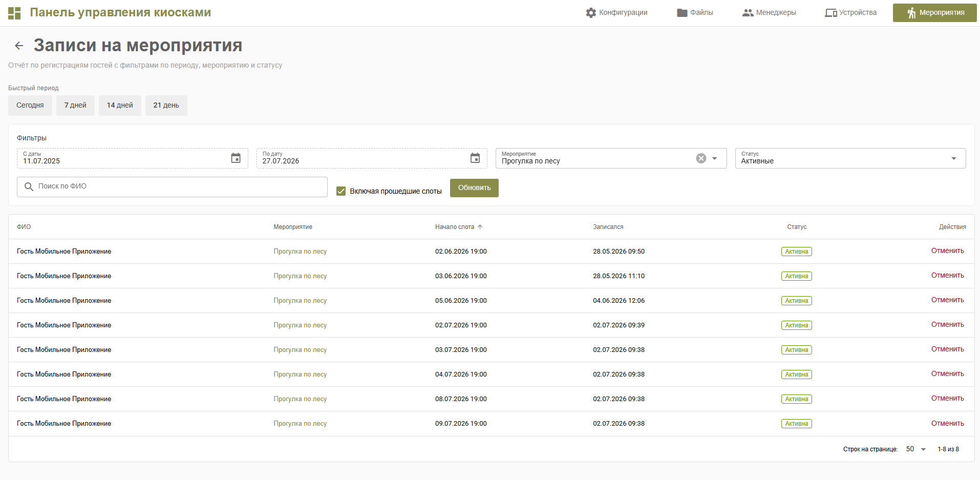The image size is (980, 480).
Task: Click the registration time '04.06.2026 12:06'
Action: tap(619, 301)
